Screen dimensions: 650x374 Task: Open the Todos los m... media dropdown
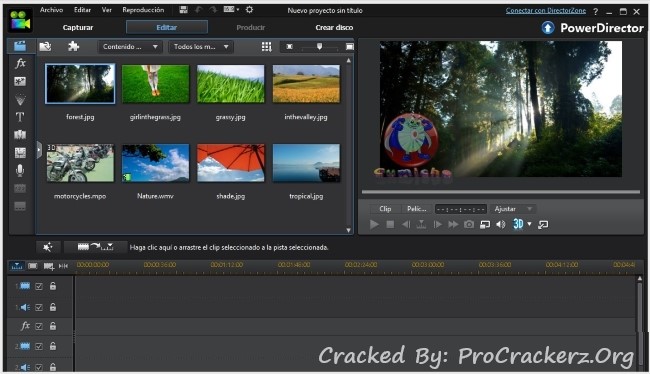pos(201,47)
